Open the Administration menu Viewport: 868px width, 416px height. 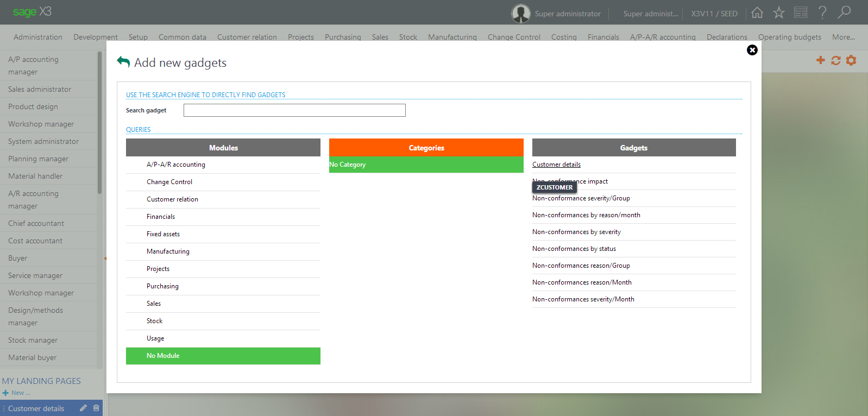(x=38, y=37)
